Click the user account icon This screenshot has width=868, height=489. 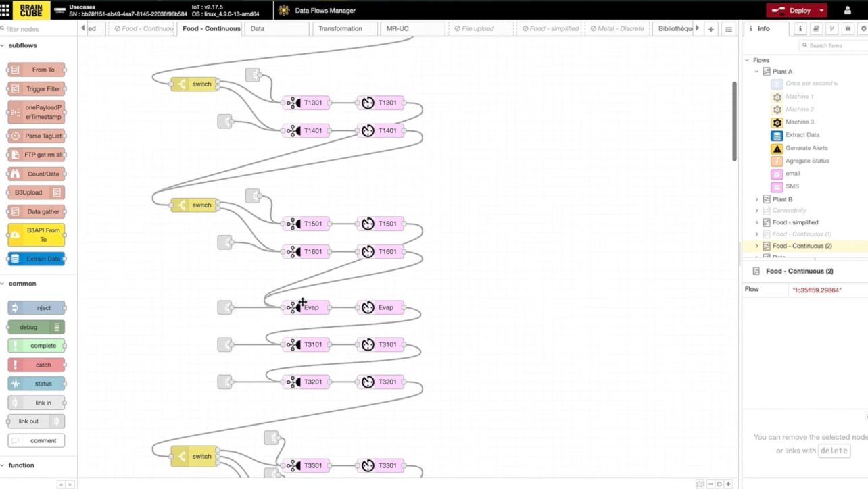click(847, 10)
